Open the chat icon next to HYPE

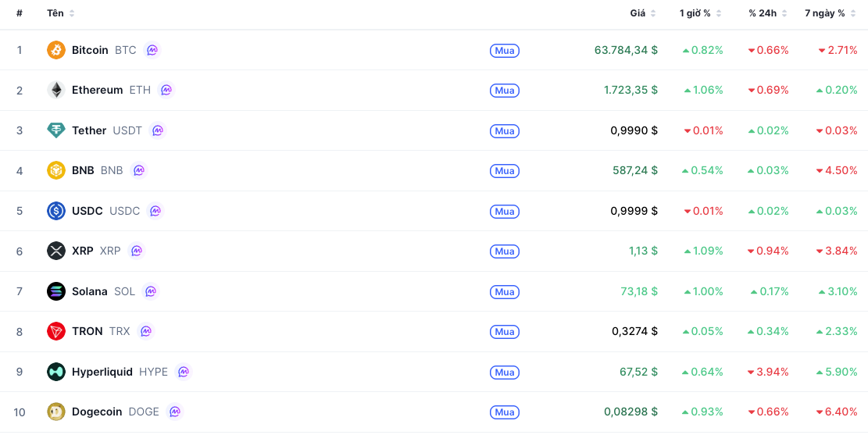click(x=184, y=372)
